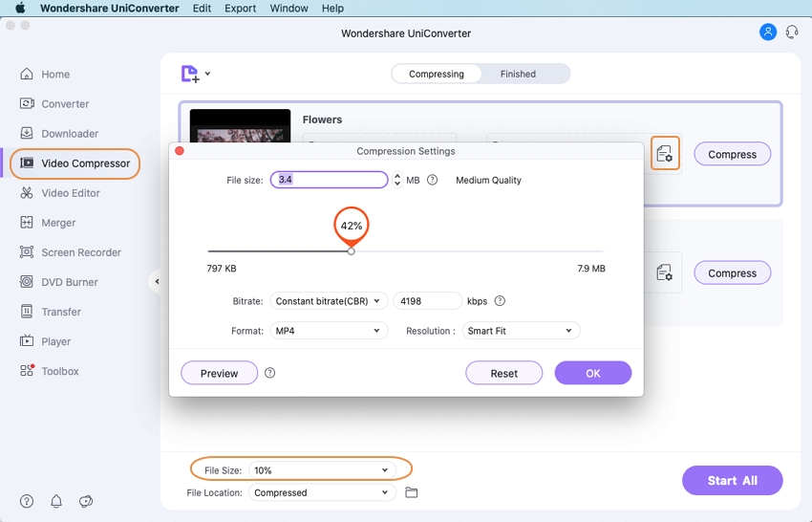Open the output folder icon
Screen dimensions: 812x522
point(412,492)
